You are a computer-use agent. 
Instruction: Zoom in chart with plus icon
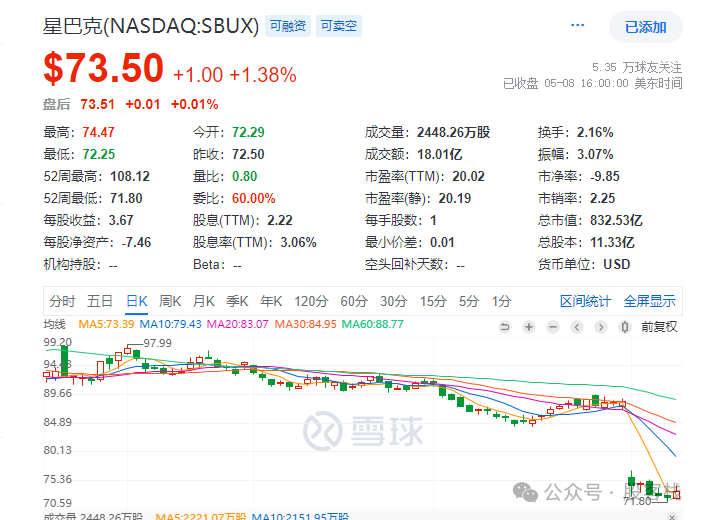pos(529,327)
